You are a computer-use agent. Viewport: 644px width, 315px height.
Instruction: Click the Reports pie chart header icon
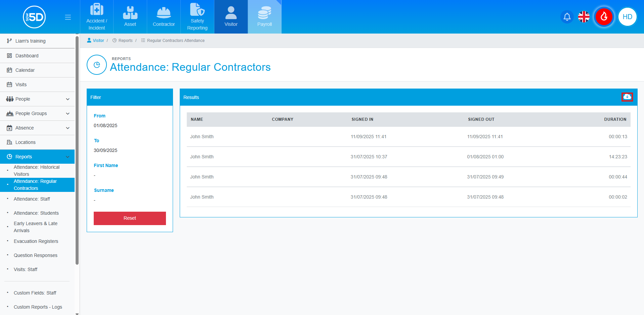click(x=97, y=65)
